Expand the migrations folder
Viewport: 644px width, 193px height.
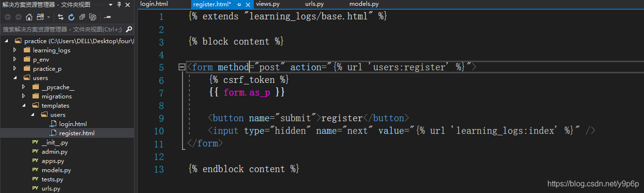(24, 96)
